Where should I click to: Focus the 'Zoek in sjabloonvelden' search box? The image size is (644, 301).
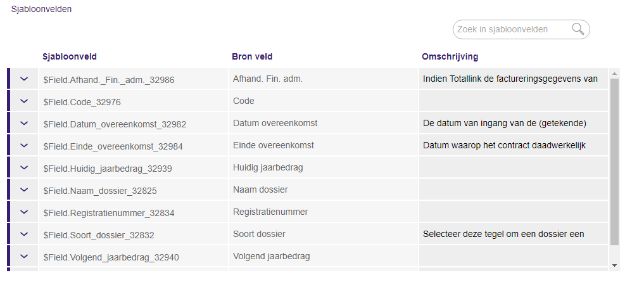(512, 30)
